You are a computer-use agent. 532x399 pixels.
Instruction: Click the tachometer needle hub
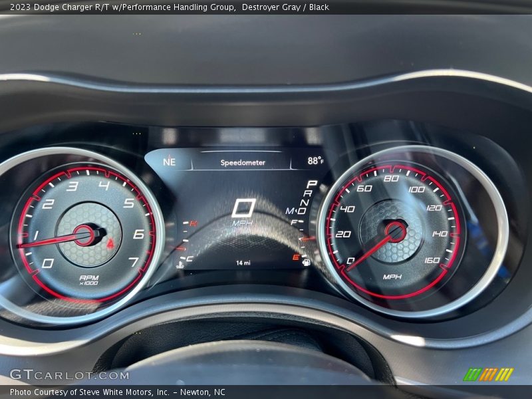click(84, 235)
